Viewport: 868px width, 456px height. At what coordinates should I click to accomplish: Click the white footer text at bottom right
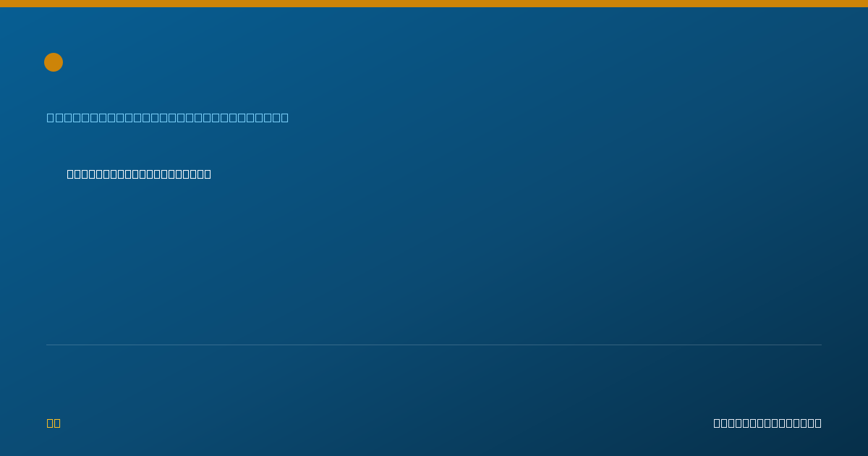click(x=767, y=423)
